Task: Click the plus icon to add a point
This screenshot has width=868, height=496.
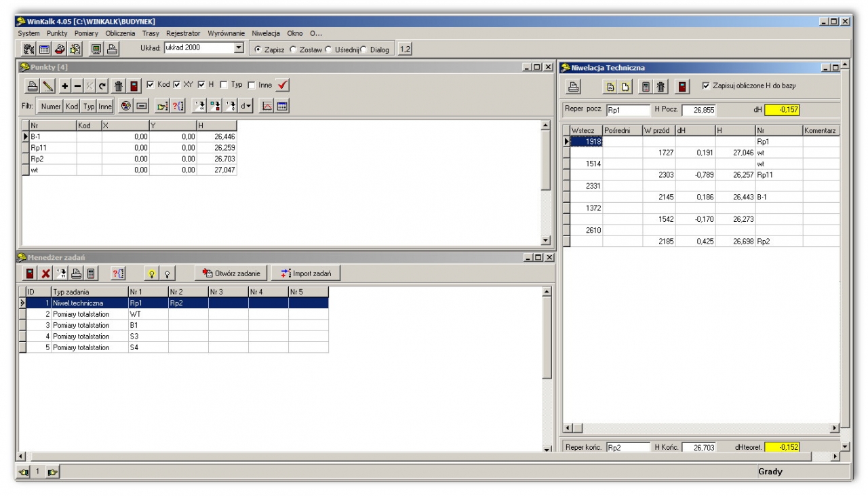Action: [65, 86]
